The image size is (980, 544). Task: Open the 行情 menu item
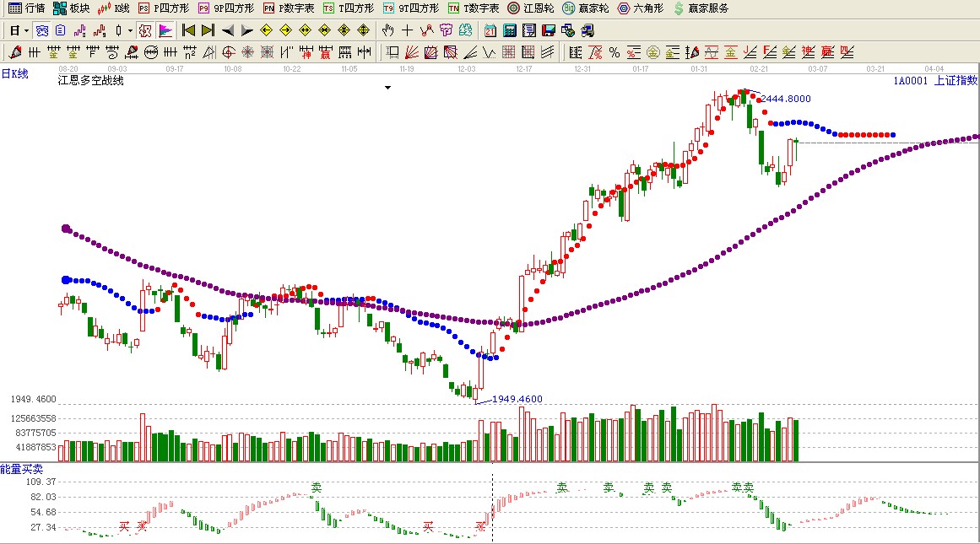coord(26,8)
